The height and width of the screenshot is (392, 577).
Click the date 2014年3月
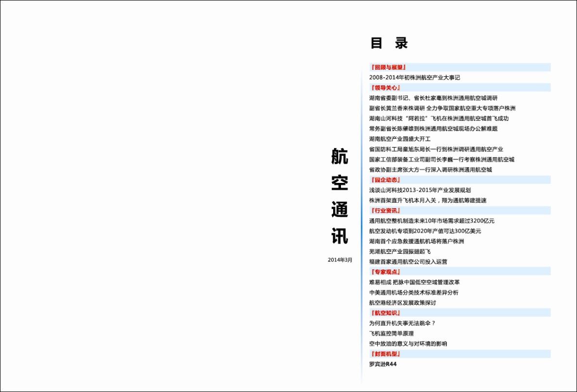click(340, 260)
